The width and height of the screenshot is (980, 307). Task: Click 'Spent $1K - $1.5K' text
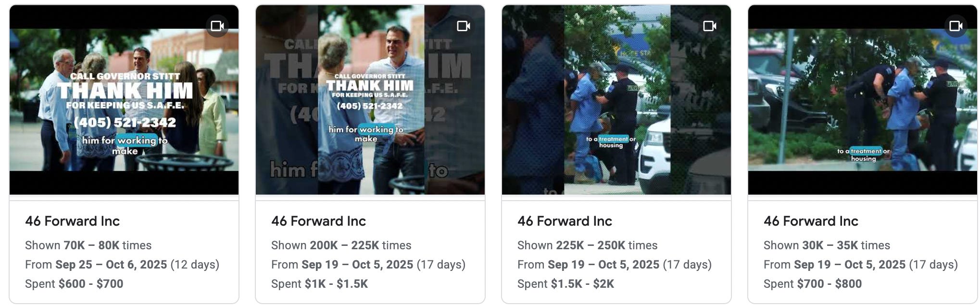point(319,284)
